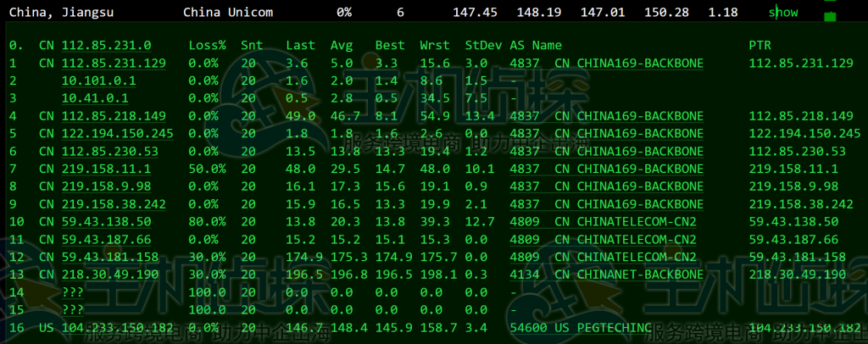The height and width of the screenshot is (344, 868).
Task: Select the 80.0% loss value on hop 10
Action: 207,222
